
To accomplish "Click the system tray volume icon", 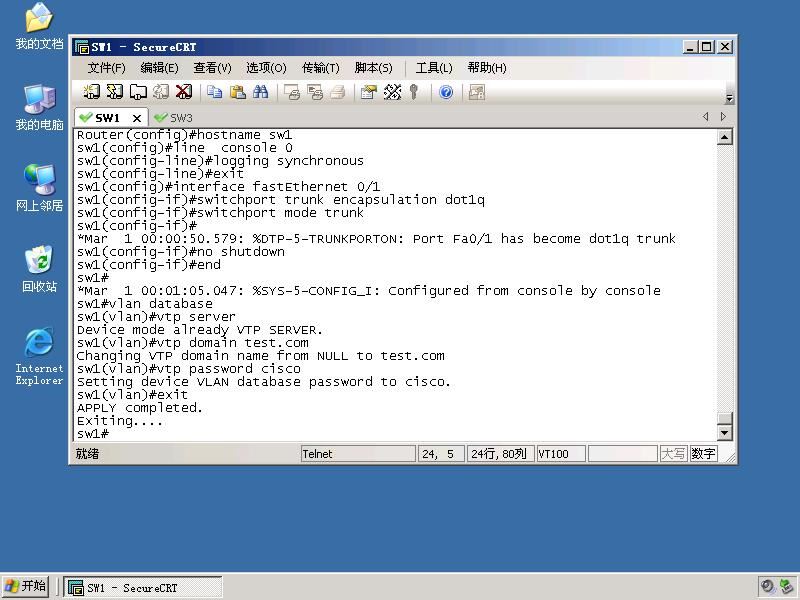I will 767,587.
